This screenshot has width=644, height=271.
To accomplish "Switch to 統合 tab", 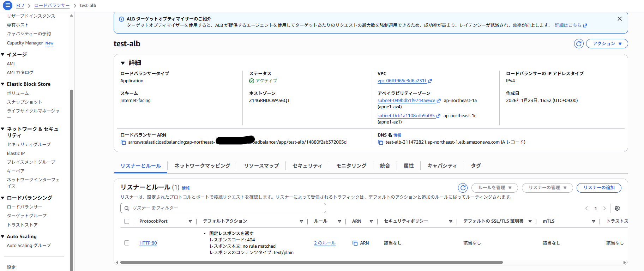I will [x=385, y=166].
